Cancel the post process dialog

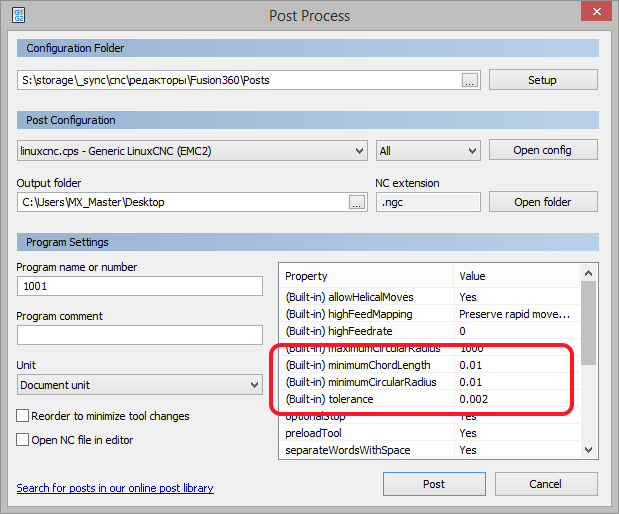tap(545, 484)
